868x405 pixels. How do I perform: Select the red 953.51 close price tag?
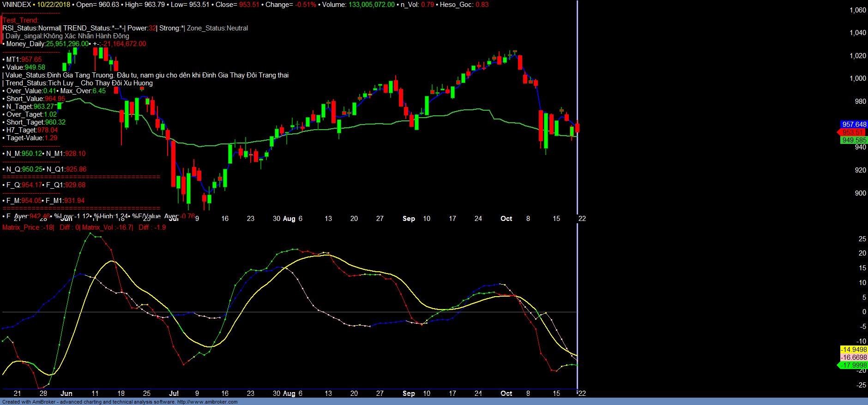click(852, 132)
